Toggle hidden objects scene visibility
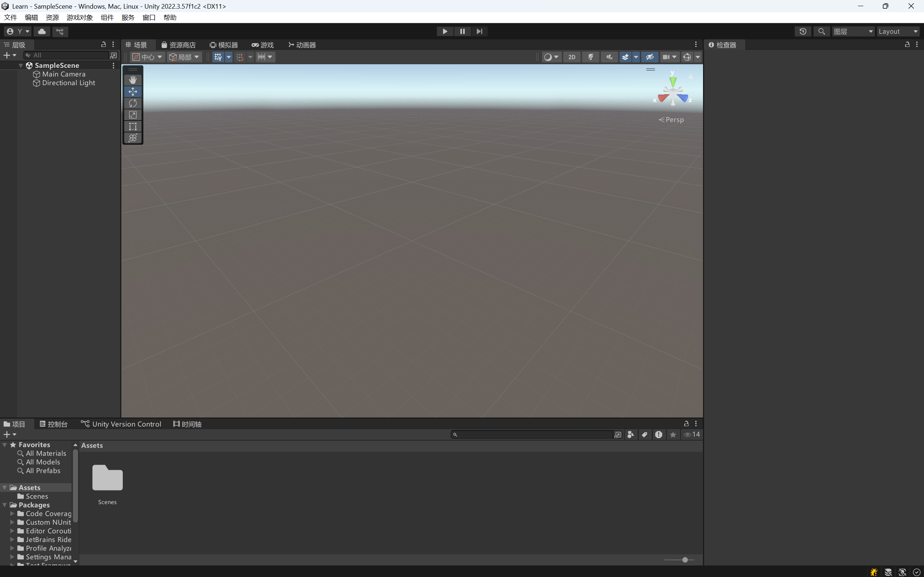924x577 pixels. coord(650,57)
